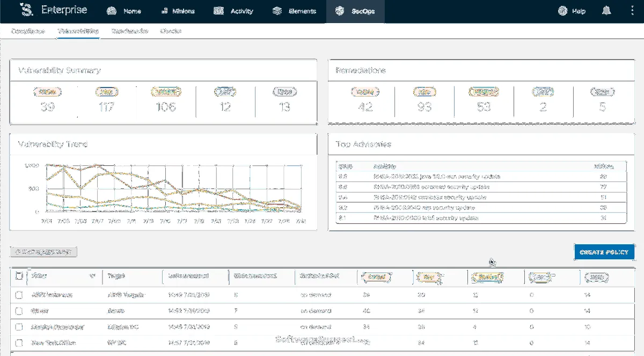The image size is (644, 356).
Task: Expand the Policy column filter arrow
Action: coord(92,276)
